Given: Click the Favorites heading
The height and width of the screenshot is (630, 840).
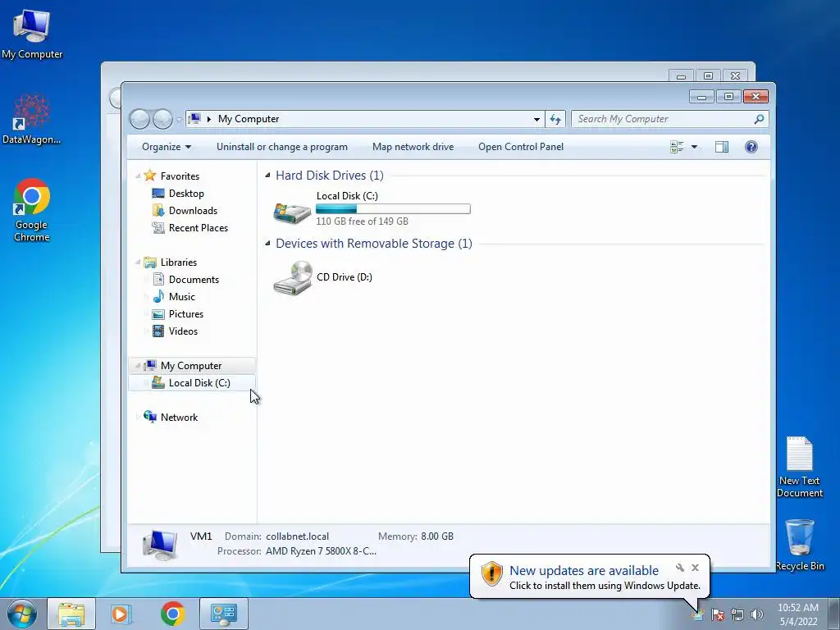Looking at the screenshot, I should (x=180, y=176).
